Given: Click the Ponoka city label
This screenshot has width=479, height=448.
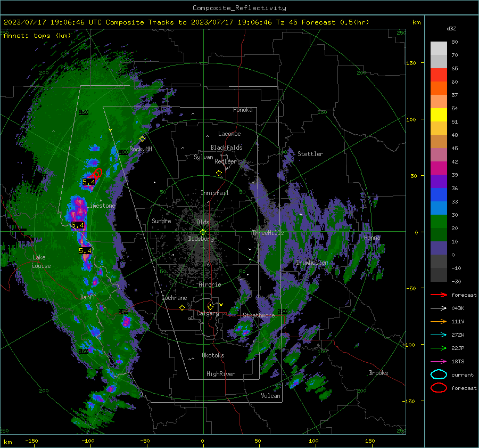Looking at the screenshot, I should pyautogui.click(x=243, y=110).
